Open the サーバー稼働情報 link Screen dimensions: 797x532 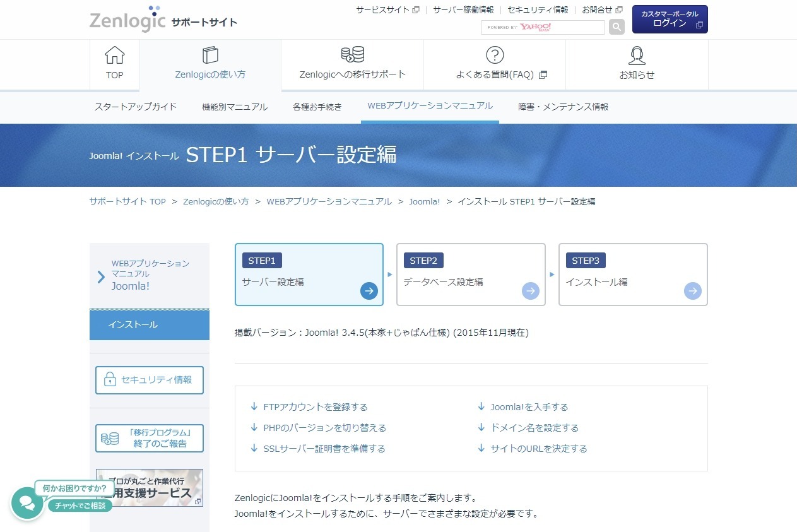coord(463,10)
